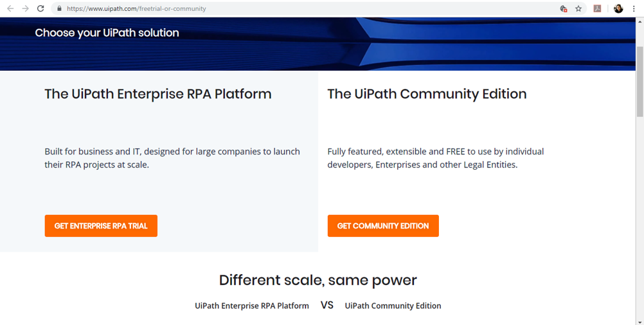Click the heading 'Different scale, same power'
This screenshot has height=325, width=644.
click(x=318, y=280)
